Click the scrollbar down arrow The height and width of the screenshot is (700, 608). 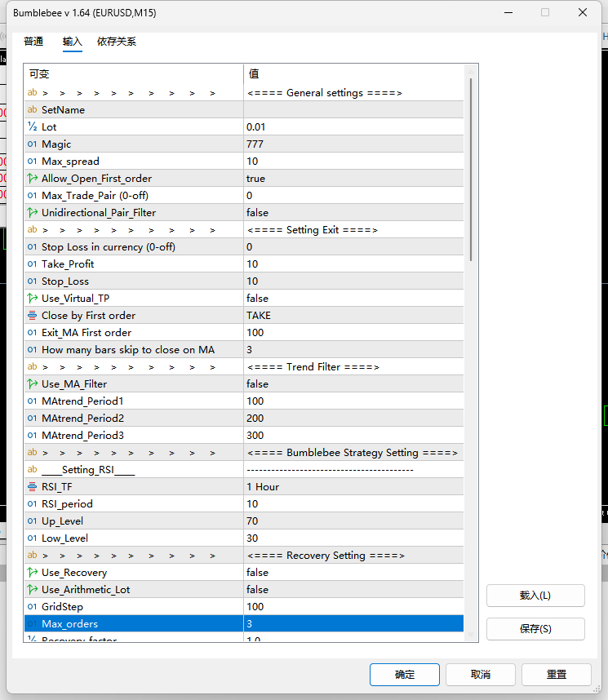pos(471,635)
